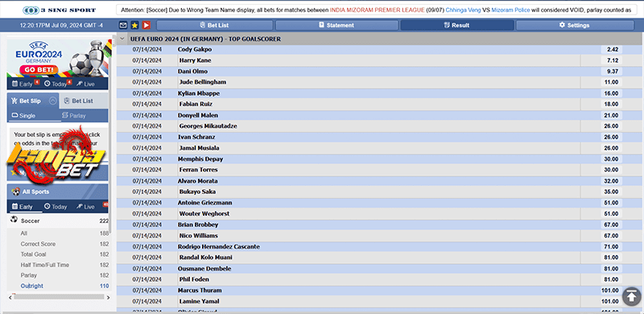The height and width of the screenshot is (314, 644).
Task: Click Chhinga Veng link in announcement
Action: (463, 10)
